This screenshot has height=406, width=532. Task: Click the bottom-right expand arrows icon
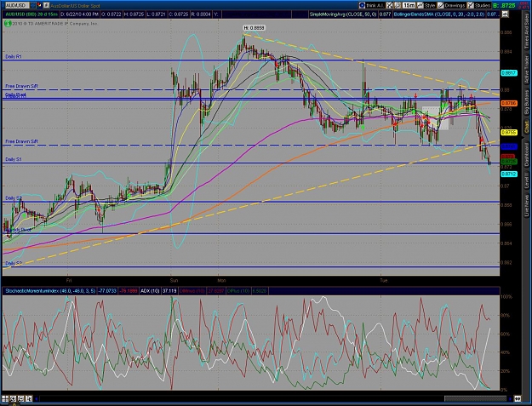pyautogui.click(x=518, y=398)
